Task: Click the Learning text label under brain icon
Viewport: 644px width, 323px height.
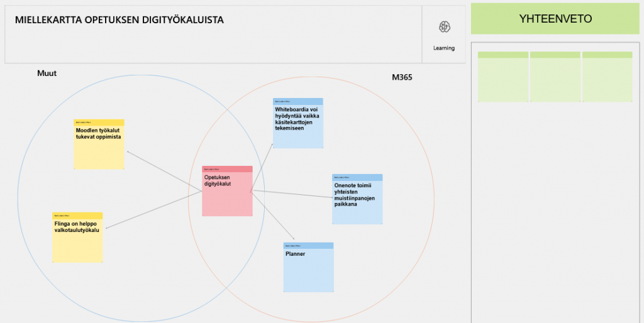Action: 444,48
